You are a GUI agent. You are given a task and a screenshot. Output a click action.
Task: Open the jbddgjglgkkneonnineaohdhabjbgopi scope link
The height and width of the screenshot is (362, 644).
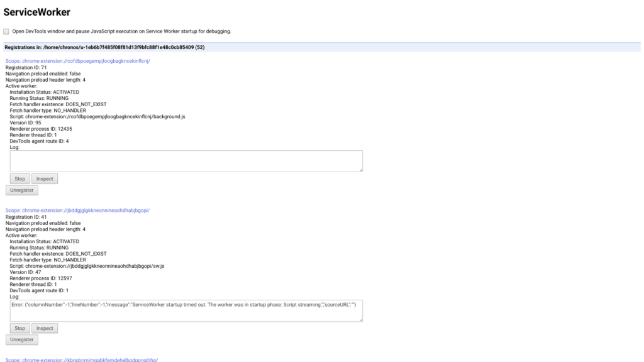pyautogui.click(x=77, y=211)
